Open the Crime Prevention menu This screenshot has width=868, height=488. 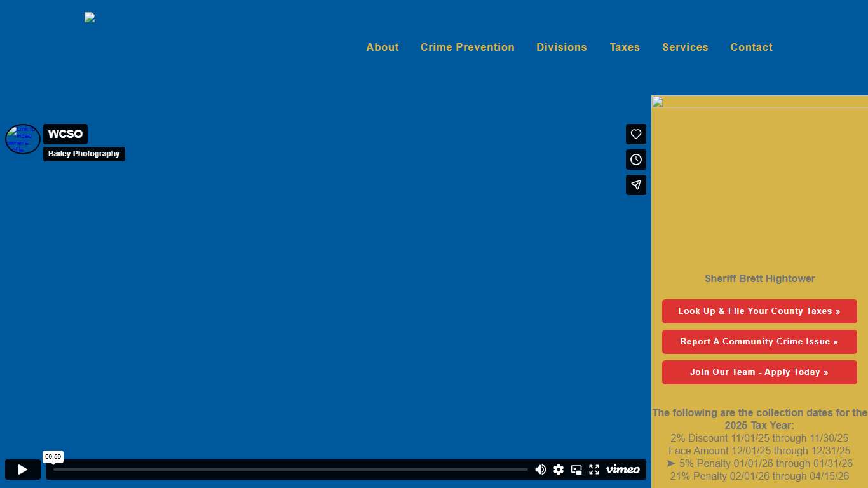pyautogui.click(x=468, y=47)
